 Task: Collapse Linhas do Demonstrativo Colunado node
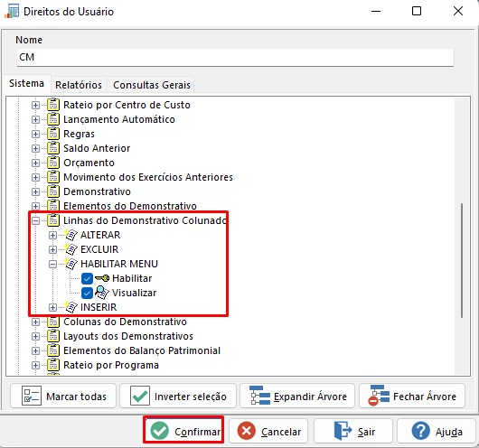pos(36,220)
